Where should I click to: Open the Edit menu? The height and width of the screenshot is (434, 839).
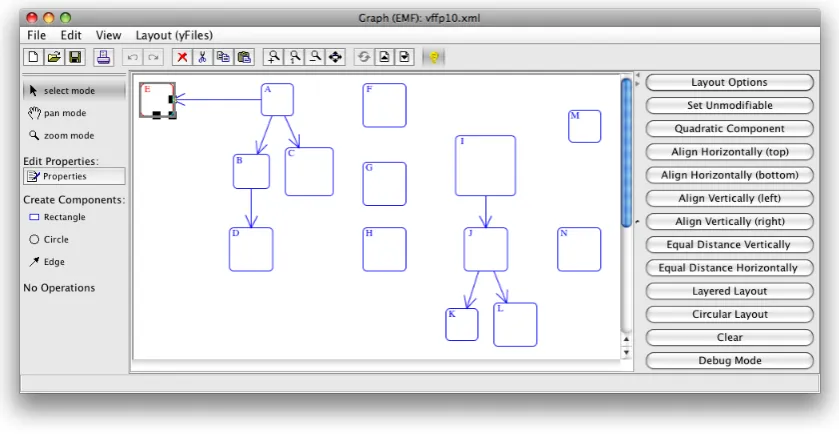(71, 35)
